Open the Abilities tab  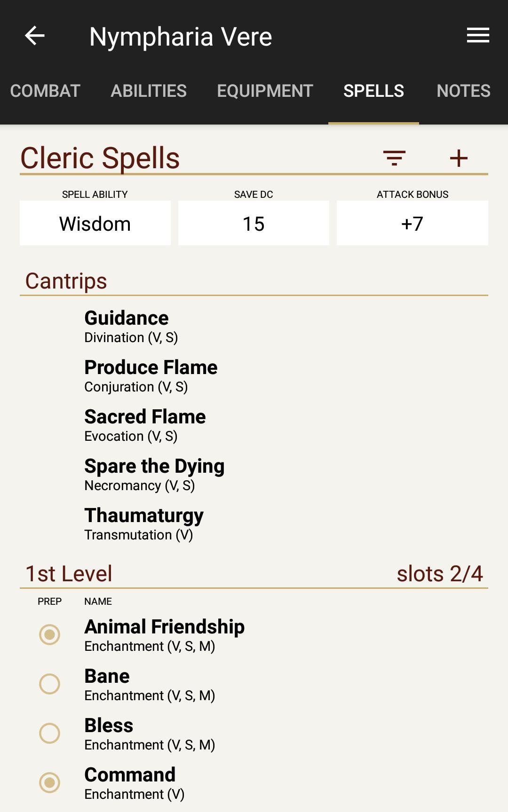pos(149,91)
